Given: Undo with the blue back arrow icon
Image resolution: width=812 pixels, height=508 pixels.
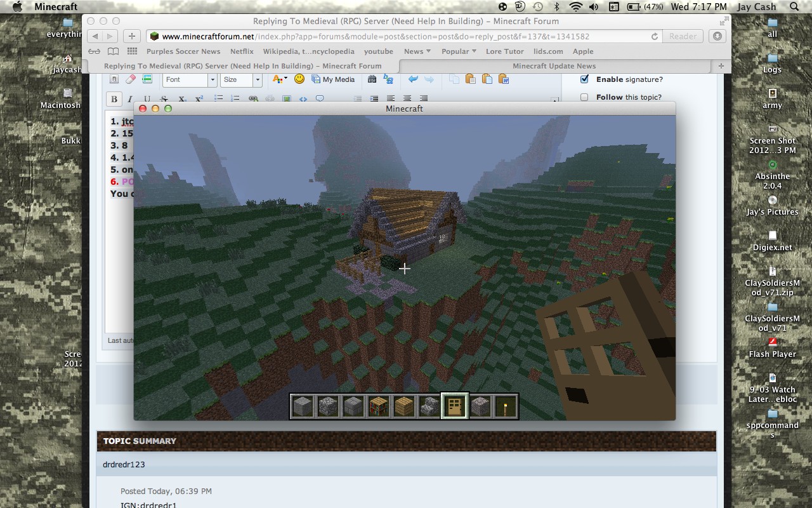Looking at the screenshot, I should [x=413, y=79].
